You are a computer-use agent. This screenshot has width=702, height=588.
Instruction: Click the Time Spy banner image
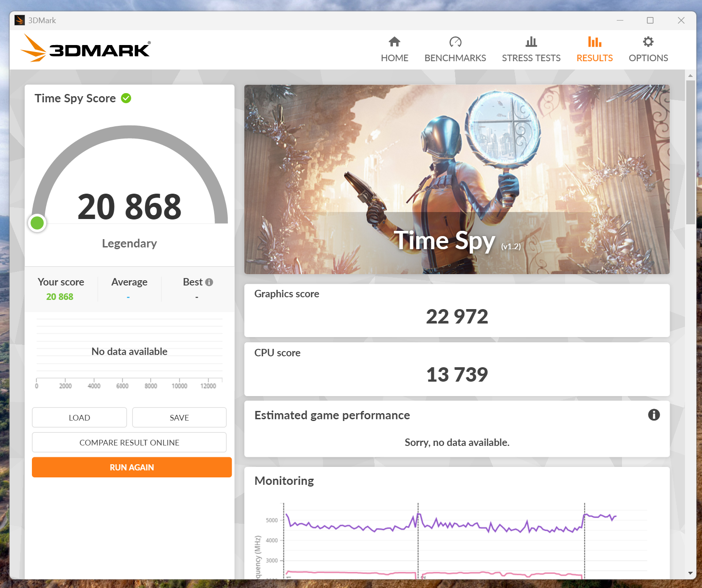tap(457, 179)
